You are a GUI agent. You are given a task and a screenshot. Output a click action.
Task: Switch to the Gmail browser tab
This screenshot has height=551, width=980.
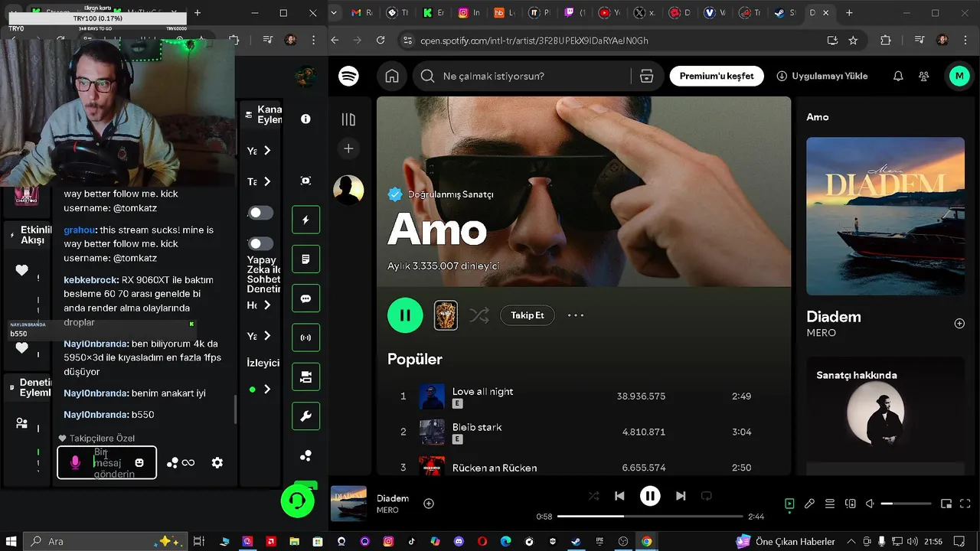363,13
